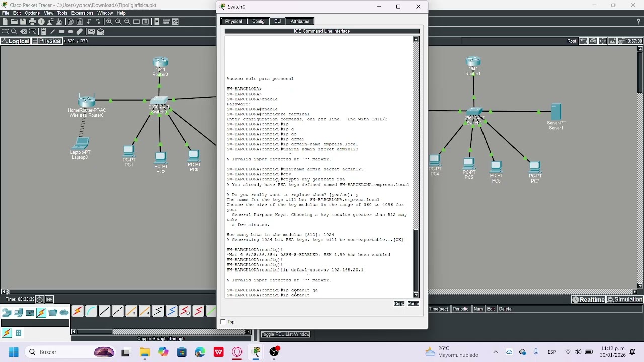
Task: Toggle the Top checkbox in Switch0 window
Action: point(223,322)
